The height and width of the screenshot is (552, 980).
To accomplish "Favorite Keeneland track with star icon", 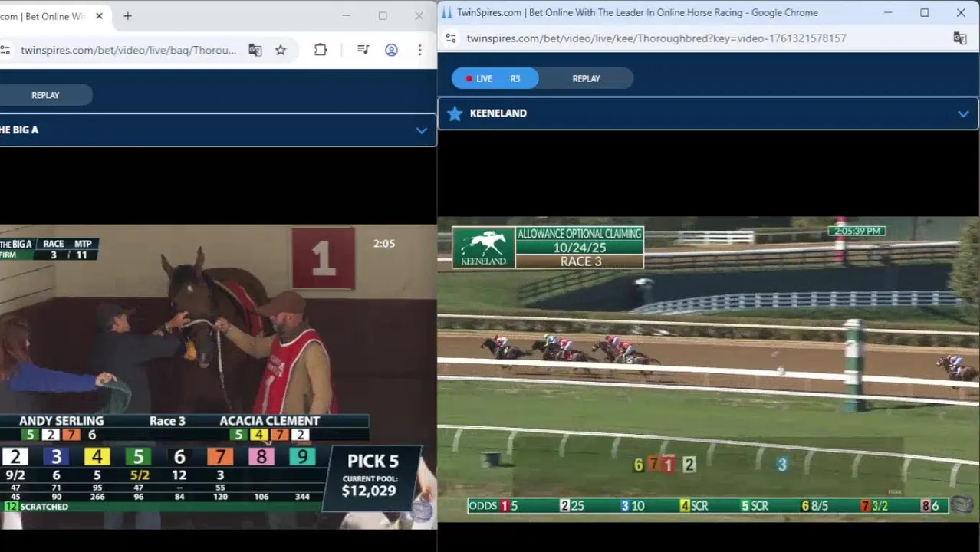I will (455, 113).
